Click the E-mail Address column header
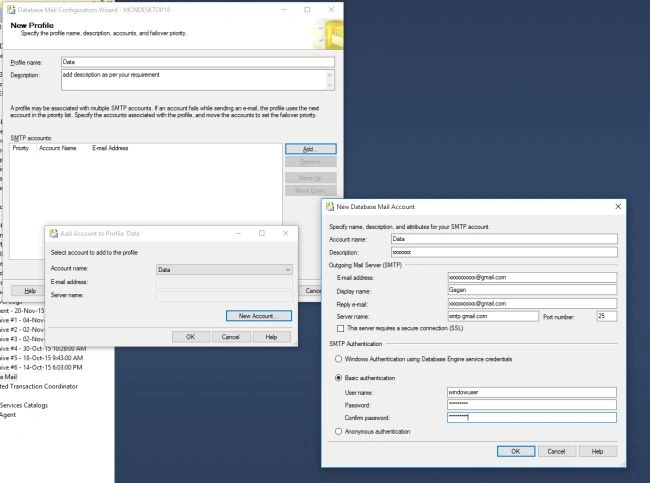Image resolution: width=650 pixels, height=483 pixels. pyautogui.click(x=110, y=148)
